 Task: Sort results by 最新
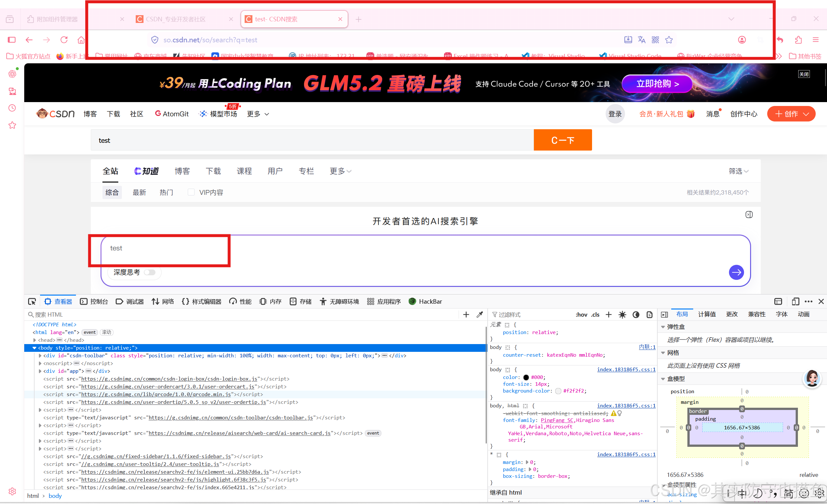click(x=139, y=192)
